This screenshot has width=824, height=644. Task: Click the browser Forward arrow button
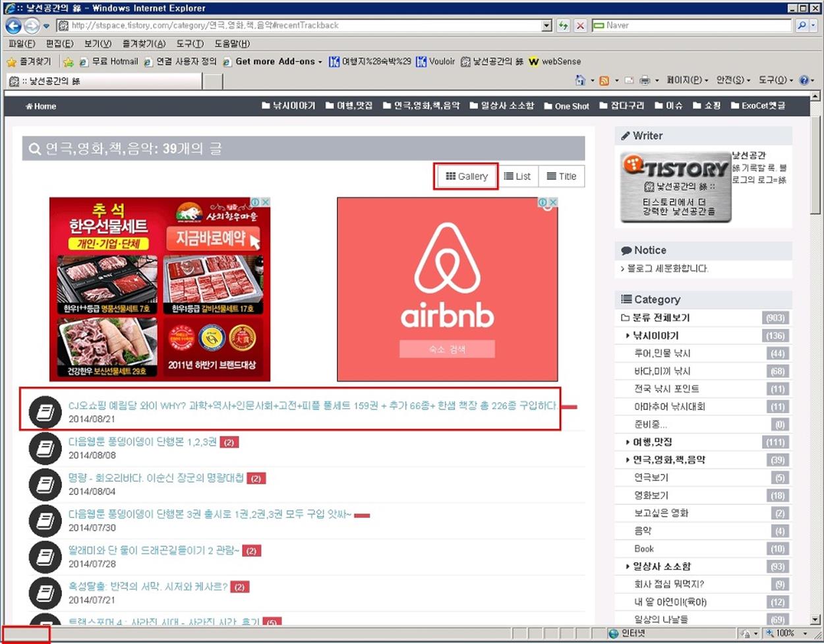point(31,26)
